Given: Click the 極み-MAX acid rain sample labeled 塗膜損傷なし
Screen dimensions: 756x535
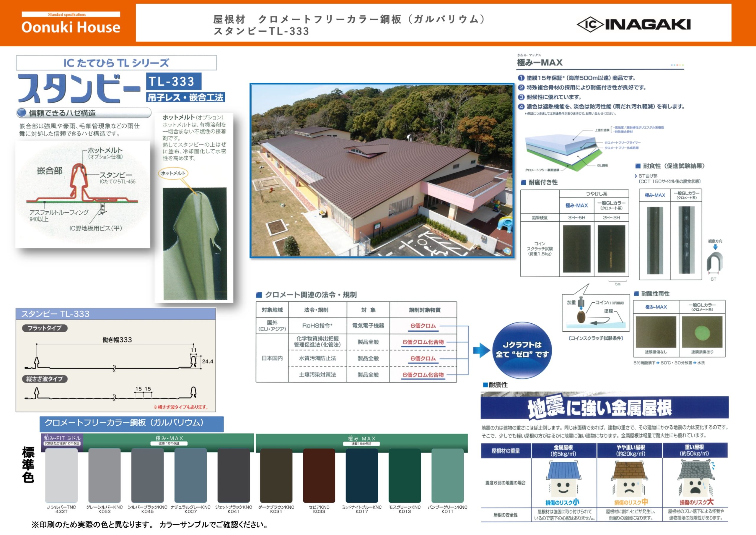Looking at the screenshot, I should click(x=656, y=332).
